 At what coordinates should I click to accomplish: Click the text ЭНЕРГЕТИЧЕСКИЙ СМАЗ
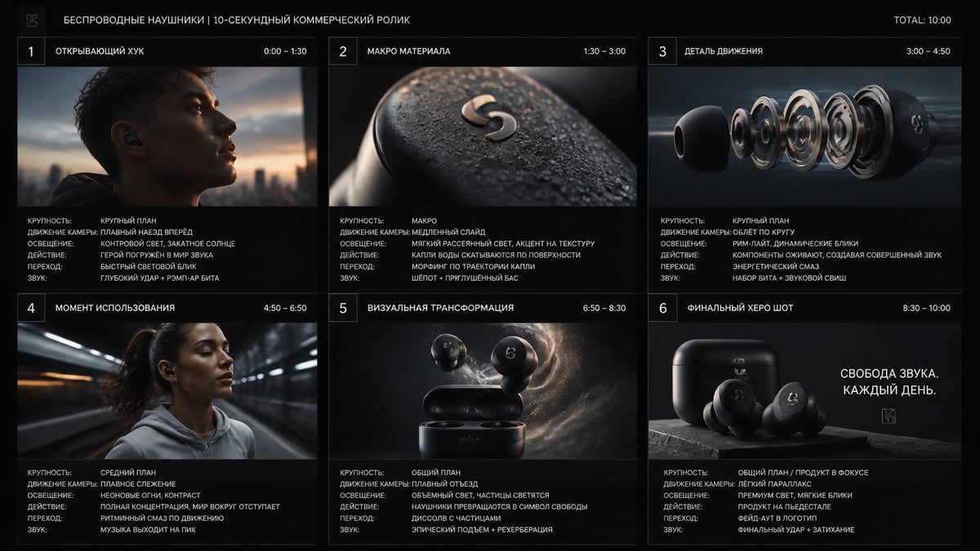[x=776, y=266]
